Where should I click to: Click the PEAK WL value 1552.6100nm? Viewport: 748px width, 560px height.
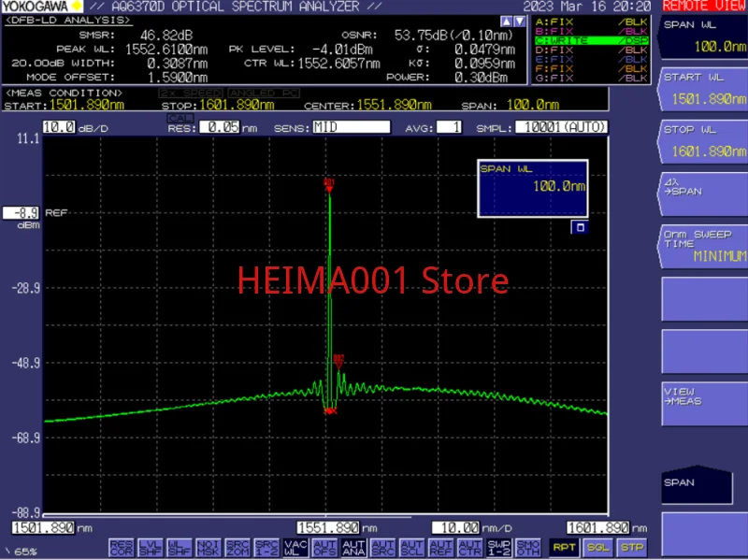pos(166,50)
